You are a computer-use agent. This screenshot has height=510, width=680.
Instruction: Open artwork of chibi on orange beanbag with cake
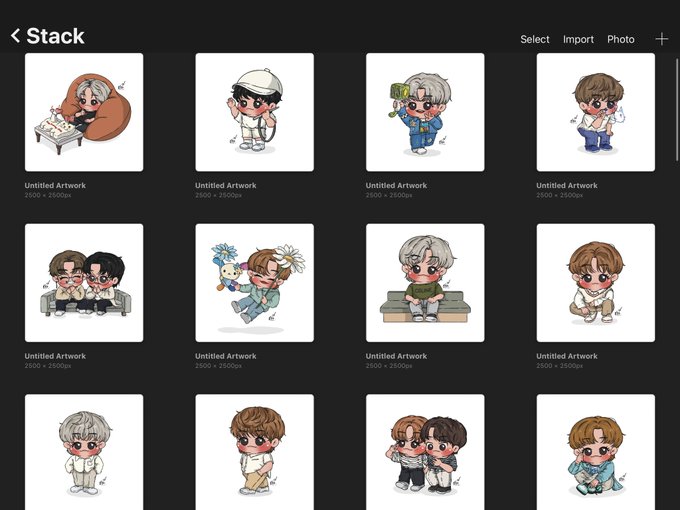84,112
